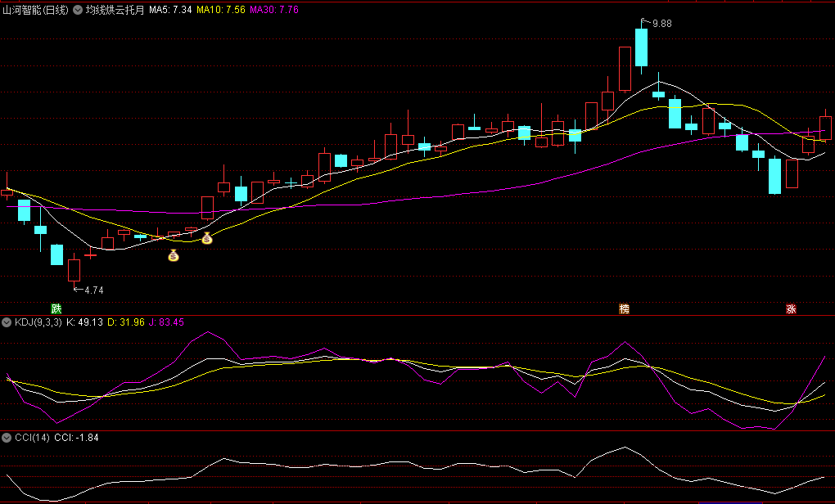Click the lower-left money bag signal icon
This screenshot has height=504, width=835.
coord(174,256)
